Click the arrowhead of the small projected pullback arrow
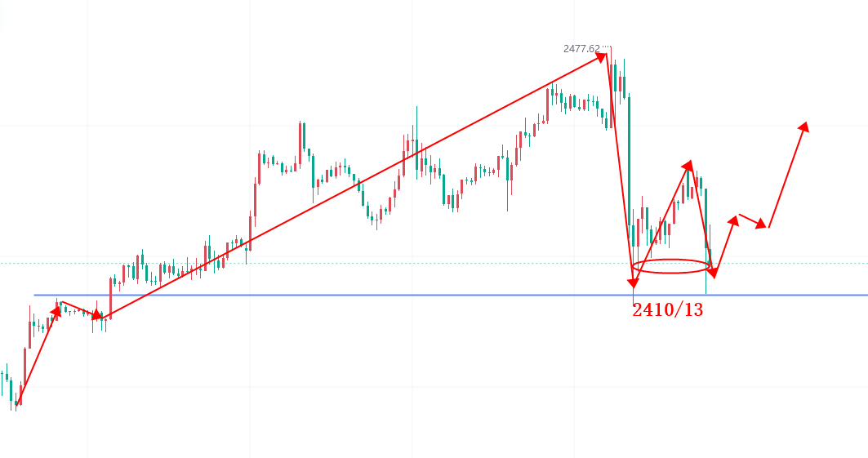Viewport: 868px width, 458px height. coord(764,225)
